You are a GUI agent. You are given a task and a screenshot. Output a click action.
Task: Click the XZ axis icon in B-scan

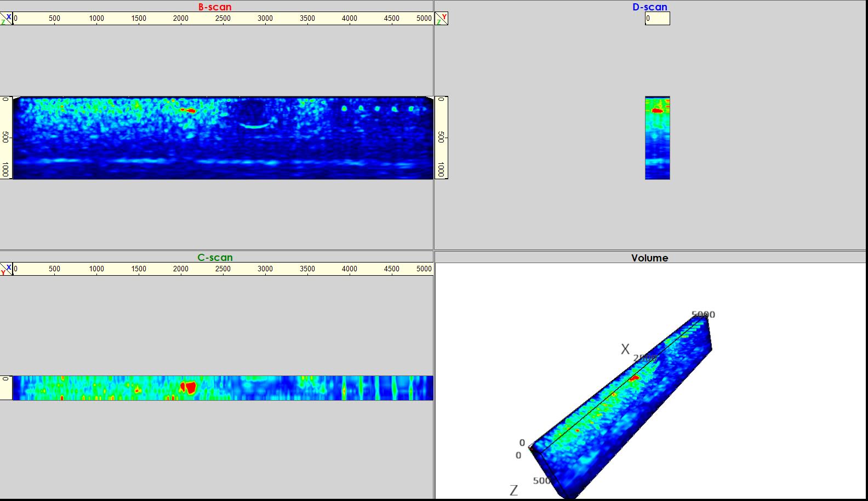coord(6,19)
